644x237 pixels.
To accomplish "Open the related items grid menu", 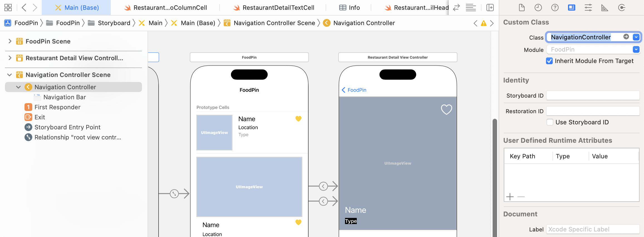I will click(x=8, y=8).
